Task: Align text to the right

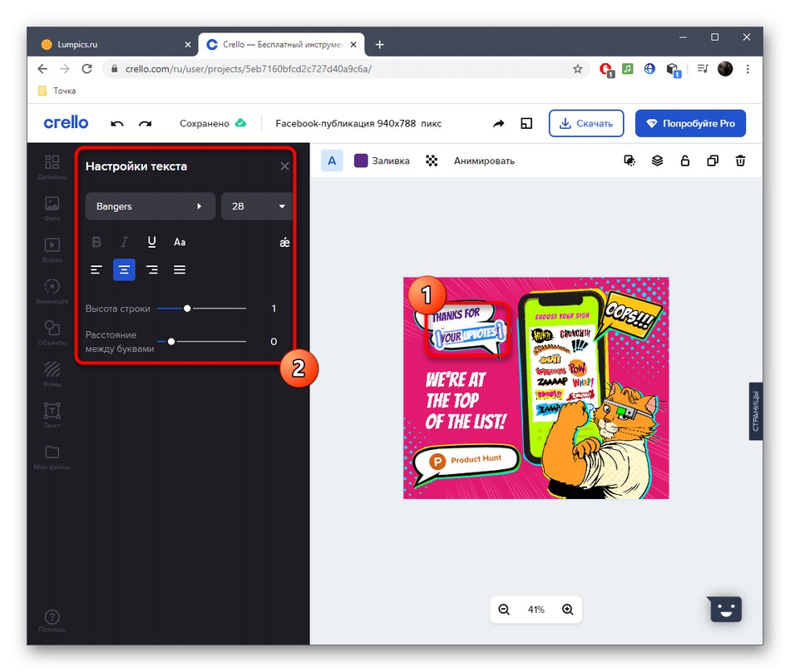Action: click(x=151, y=270)
